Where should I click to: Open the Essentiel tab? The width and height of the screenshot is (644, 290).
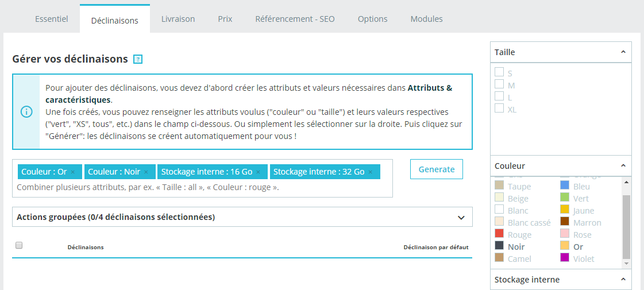(x=51, y=19)
